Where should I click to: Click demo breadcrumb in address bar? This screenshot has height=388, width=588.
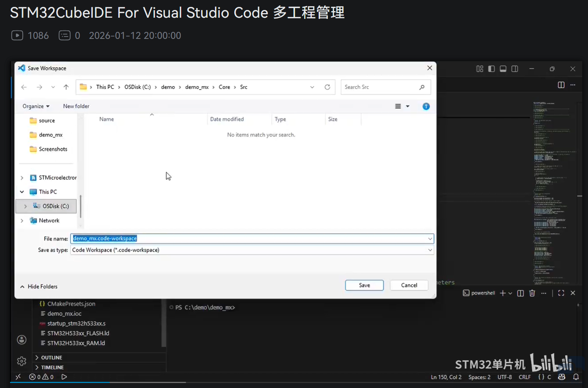(x=168, y=87)
